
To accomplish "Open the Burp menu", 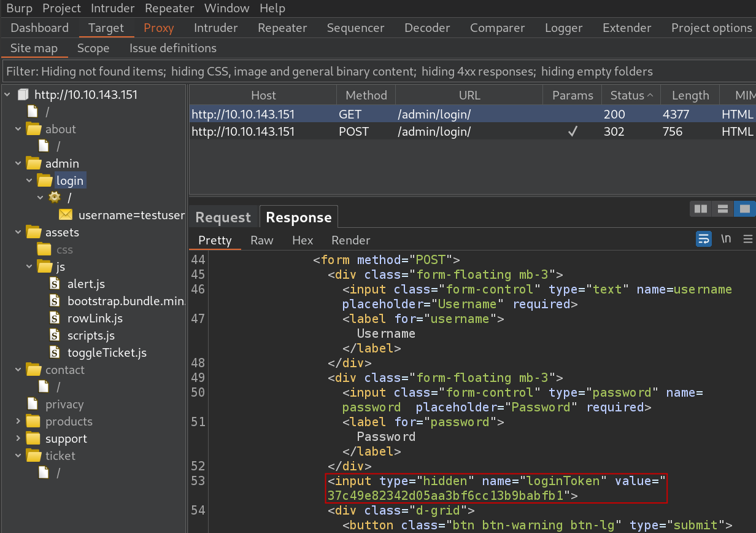I will [x=19, y=9].
